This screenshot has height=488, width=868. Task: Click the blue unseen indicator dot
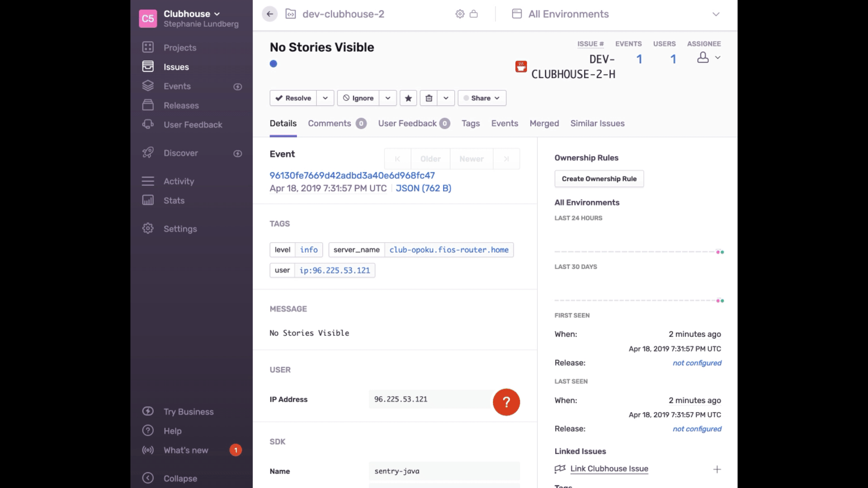pyautogui.click(x=274, y=64)
